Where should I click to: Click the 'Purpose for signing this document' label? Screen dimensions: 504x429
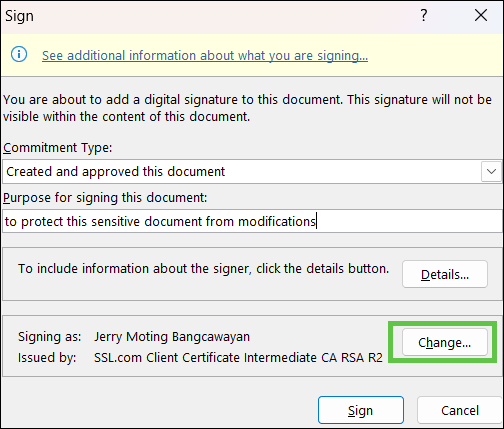point(105,197)
